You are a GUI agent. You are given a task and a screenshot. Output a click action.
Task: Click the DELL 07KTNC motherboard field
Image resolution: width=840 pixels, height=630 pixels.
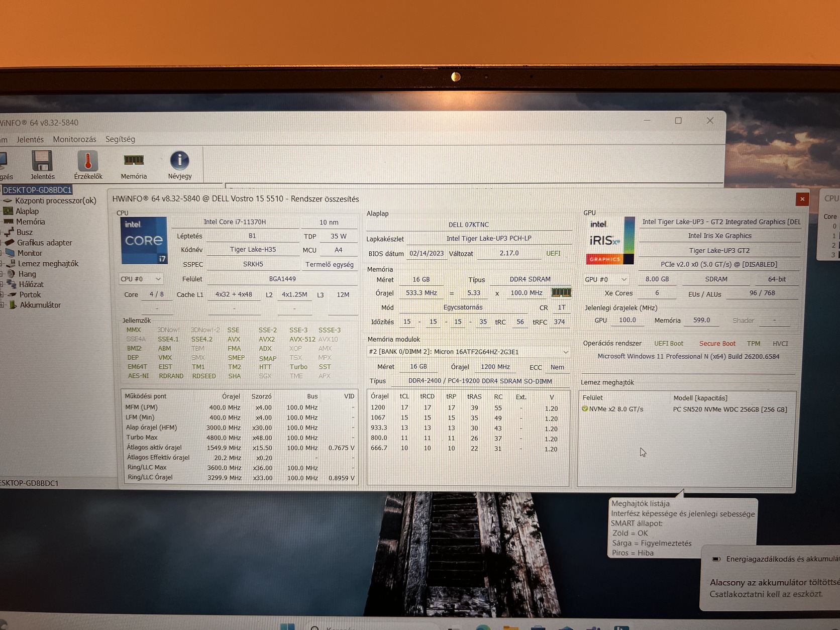pyautogui.click(x=469, y=225)
